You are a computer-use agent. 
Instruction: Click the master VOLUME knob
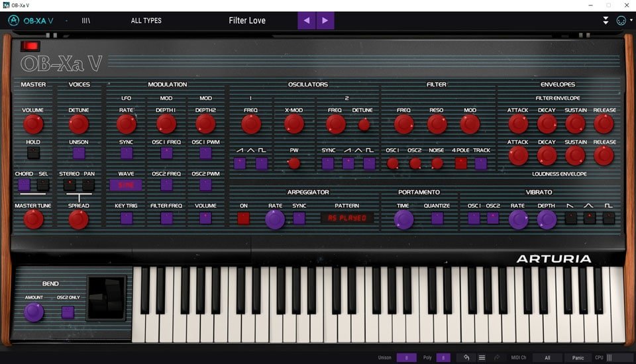(x=33, y=124)
